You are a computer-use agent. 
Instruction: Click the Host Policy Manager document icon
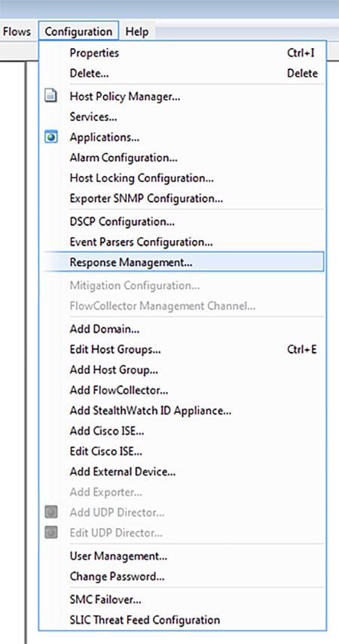[51, 96]
